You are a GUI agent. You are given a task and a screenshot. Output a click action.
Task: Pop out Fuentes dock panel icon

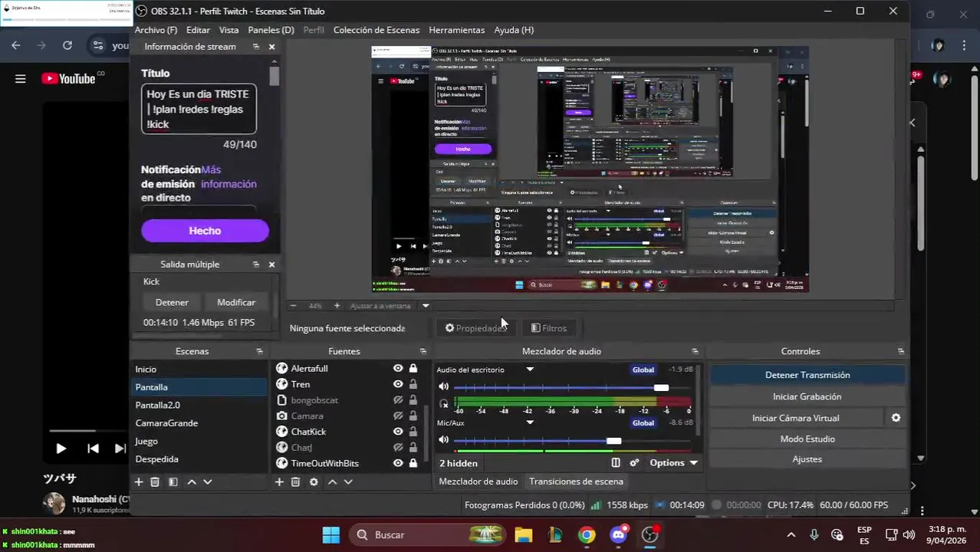tap(423, 351)
